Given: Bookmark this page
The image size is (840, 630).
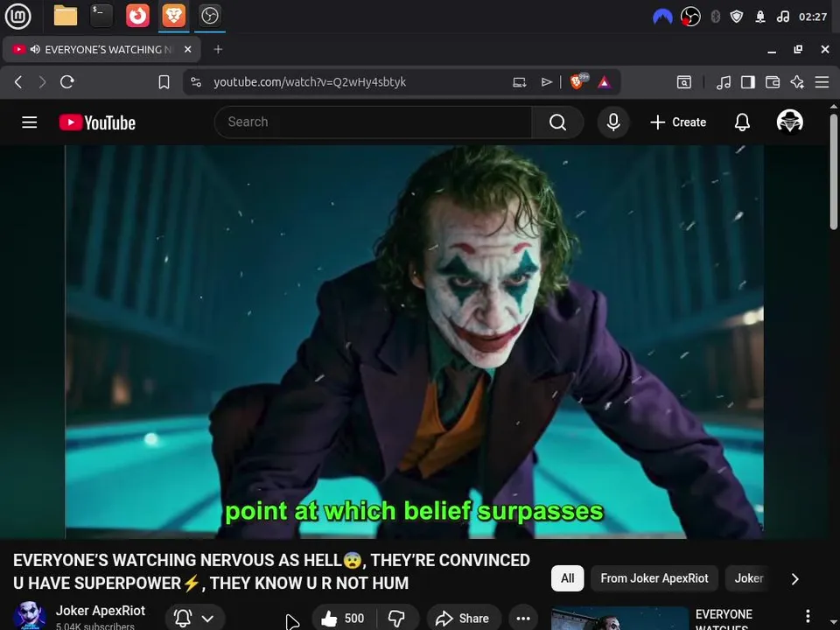Looking at the screenshot, I should pos(164,82).
